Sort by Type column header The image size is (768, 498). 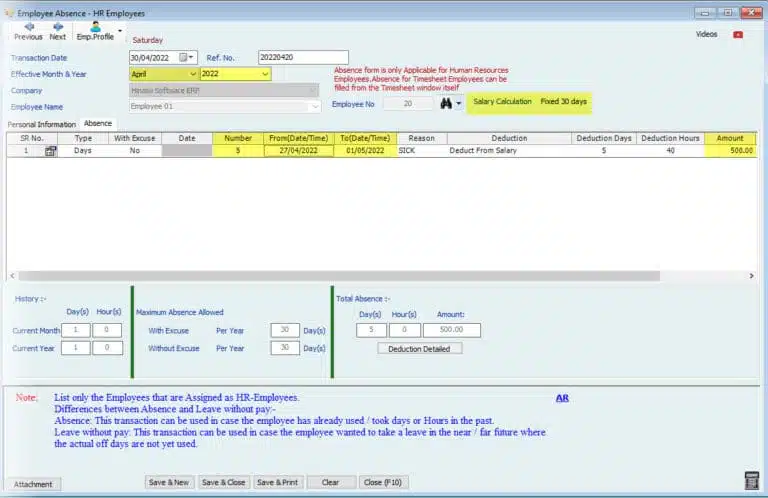click(x=83, y=139)
